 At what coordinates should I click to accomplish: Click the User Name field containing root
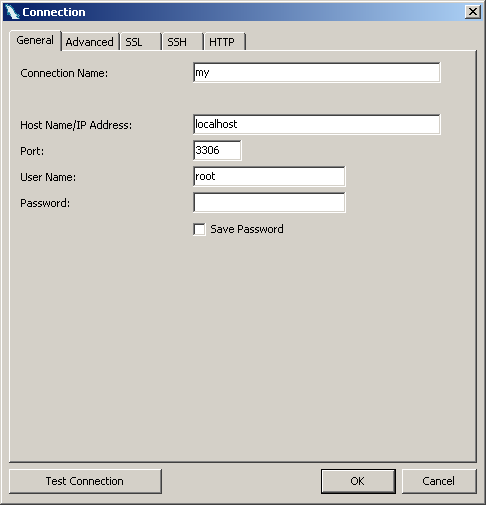pyautogui.click(x=269, y=176)
